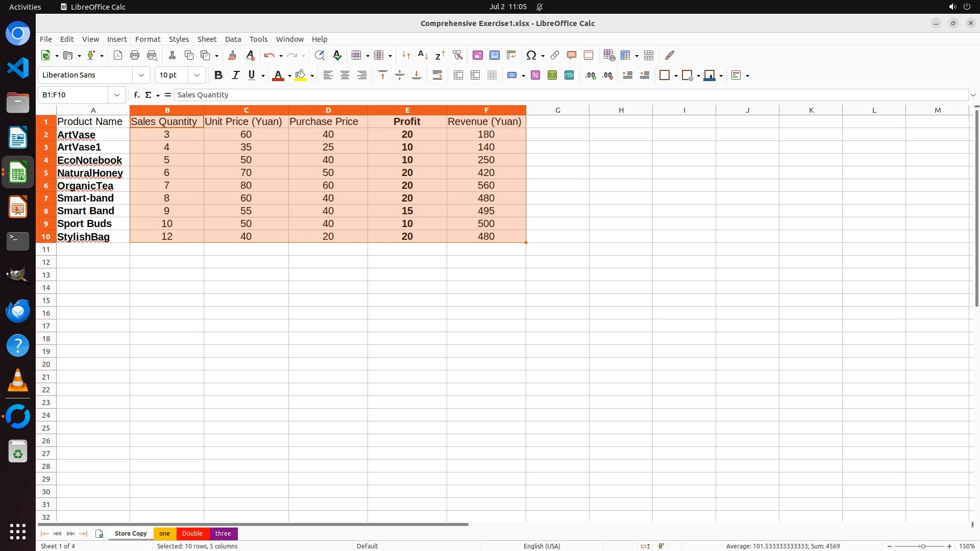Click the Function Wizard icon

136,95
